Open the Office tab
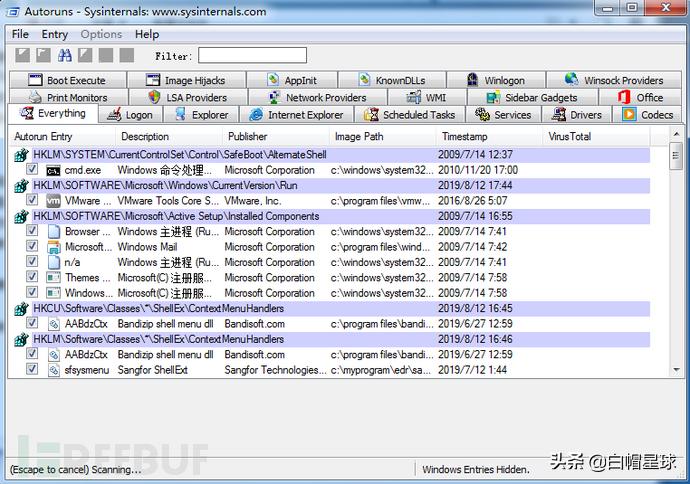690x484 pixels. click(x=640, y=97)
